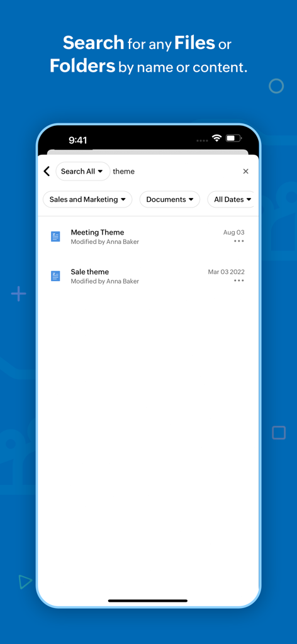This screenshot has height=644, width=297.
Task: Tap the home indicator bar
Action: pyautogui.click(x=148, y=601)
